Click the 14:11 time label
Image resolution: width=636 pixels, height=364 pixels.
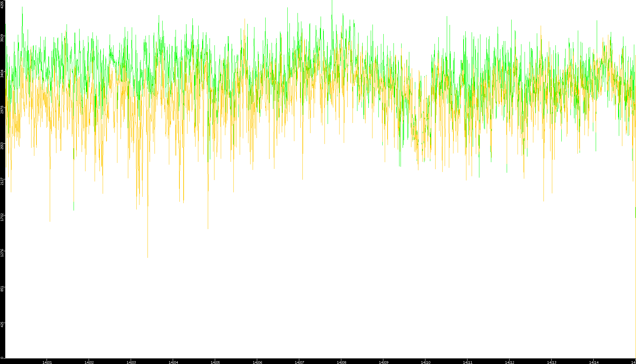click(x=468, y=362)
